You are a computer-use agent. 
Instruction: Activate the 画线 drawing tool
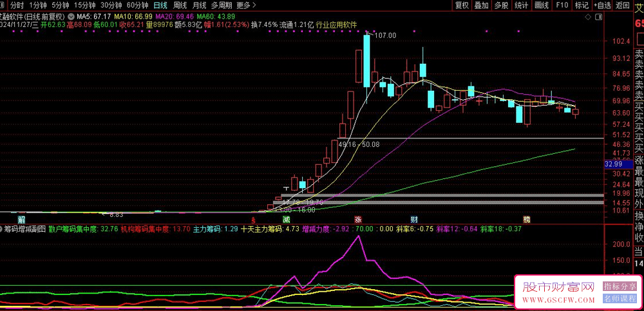click(542, 5)
